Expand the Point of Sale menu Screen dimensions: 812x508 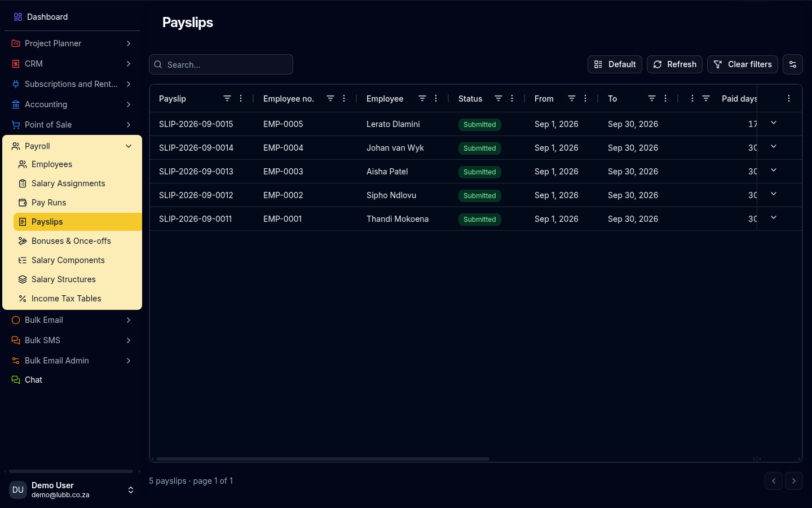(x=72, y=125)
